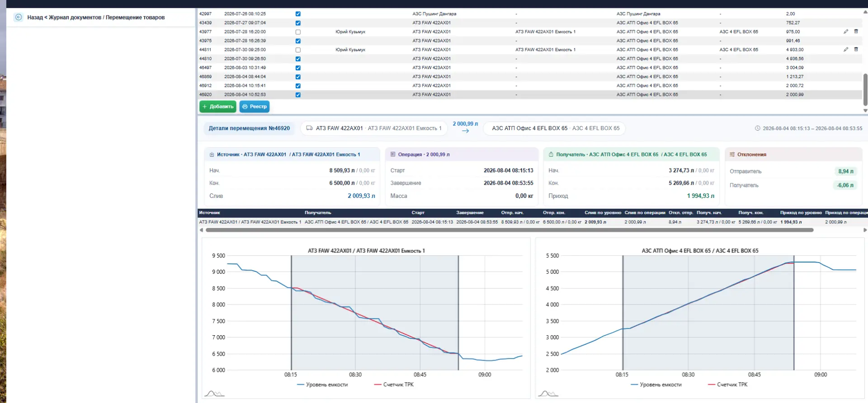
Task: Select the row for document 46912
Action: 529,86
